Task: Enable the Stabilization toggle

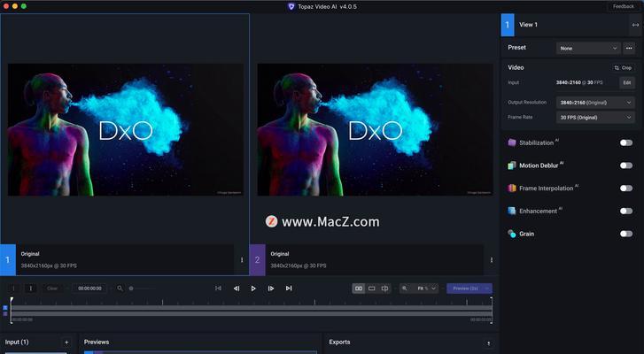Action: pos(626,142)
